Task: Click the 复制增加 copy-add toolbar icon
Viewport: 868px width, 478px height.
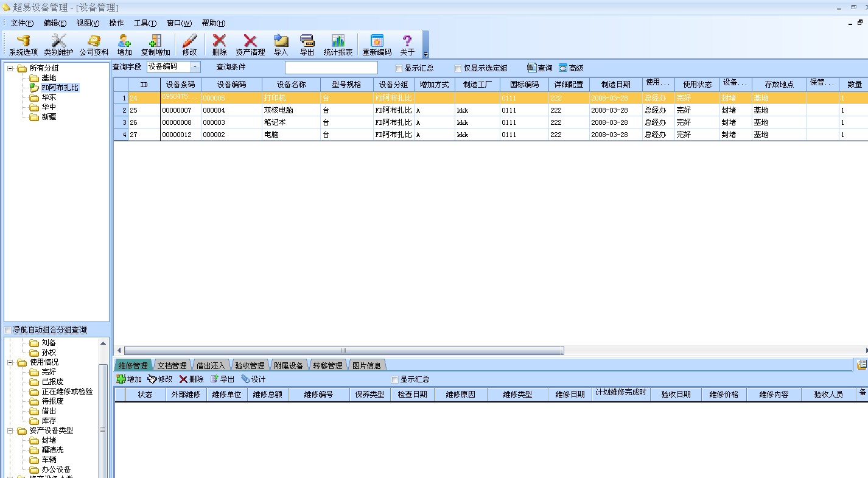Action: 155,45
